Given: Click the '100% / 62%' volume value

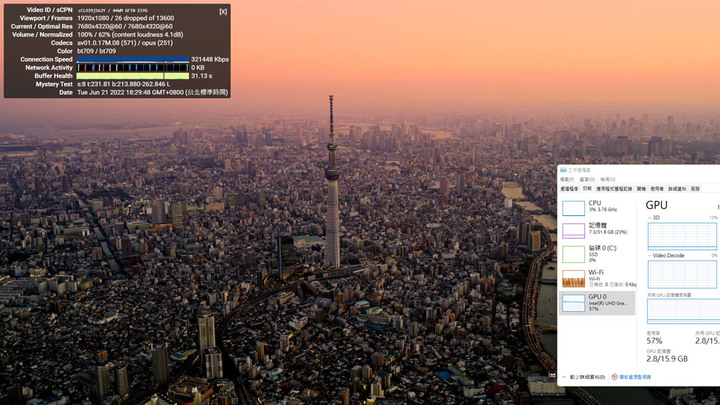Looking at the screenshot, I should click(94, 34).
